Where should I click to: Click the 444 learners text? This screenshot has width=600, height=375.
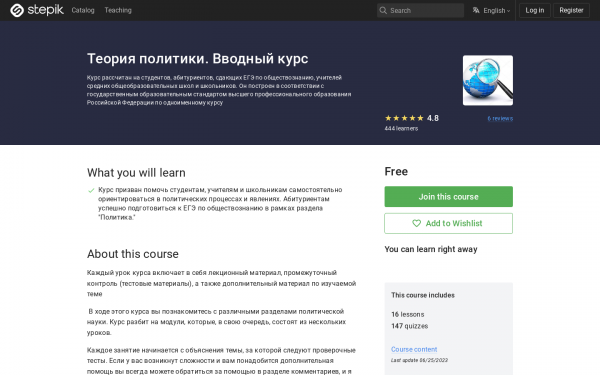pyautogui.click(x=401, y=129)
